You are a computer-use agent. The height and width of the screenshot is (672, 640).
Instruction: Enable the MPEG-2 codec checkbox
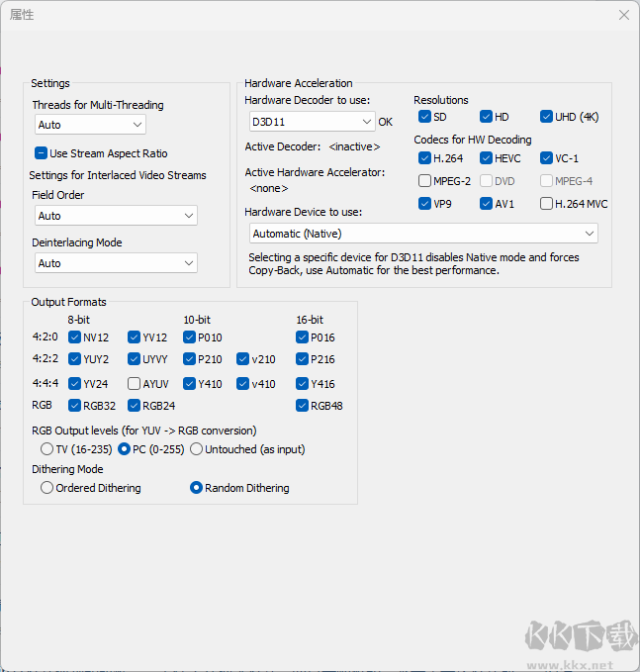[x=425, y=181]
